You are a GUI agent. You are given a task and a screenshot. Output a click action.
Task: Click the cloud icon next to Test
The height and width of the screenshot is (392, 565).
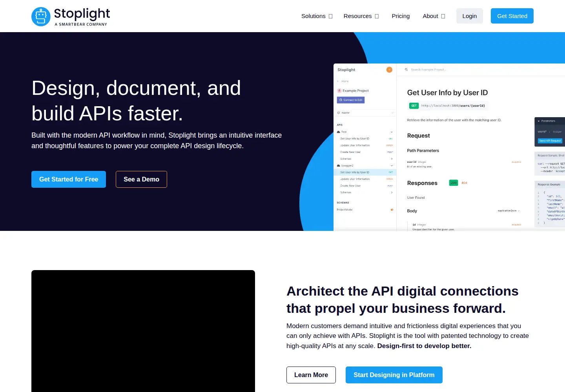pyautogui.click(x=339, y=132)
